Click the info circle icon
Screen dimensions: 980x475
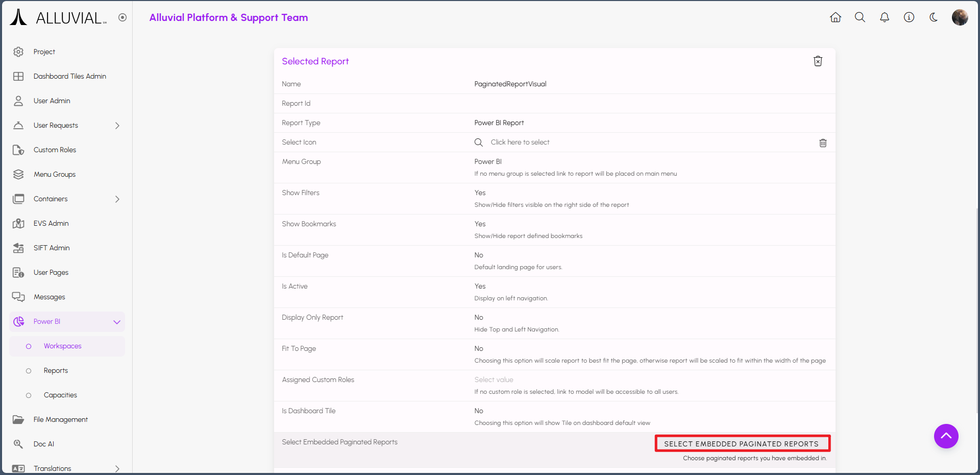[909, 17]
